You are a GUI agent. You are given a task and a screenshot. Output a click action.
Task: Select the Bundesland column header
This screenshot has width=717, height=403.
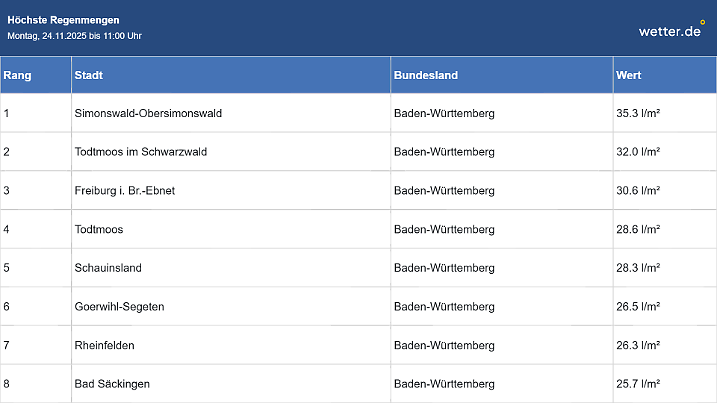[x=426, y=75]
